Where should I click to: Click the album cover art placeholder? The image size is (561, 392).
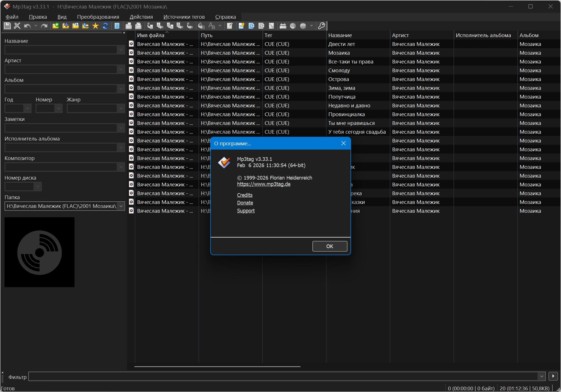click(x=40, y=252)
